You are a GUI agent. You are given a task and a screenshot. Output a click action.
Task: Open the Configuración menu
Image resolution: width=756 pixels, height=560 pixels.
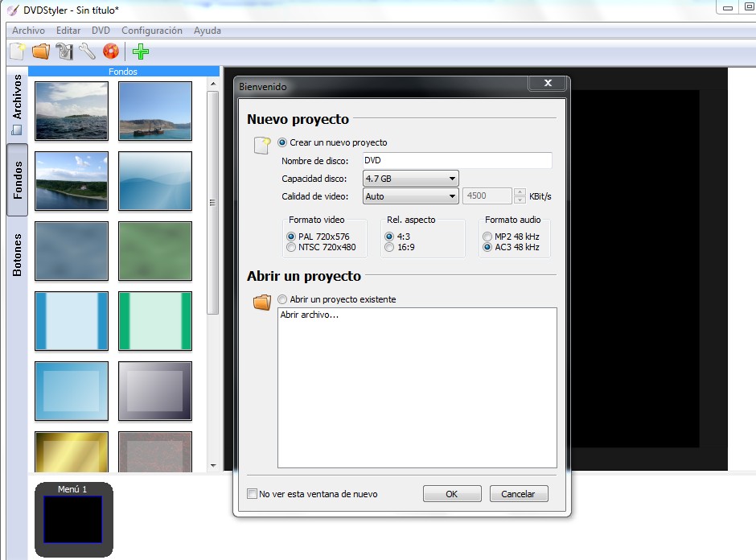(x=152, y=31)
